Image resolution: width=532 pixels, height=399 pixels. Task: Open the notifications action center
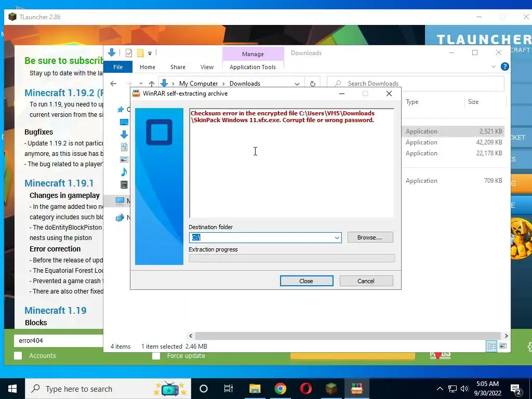(x=516, y=390)
